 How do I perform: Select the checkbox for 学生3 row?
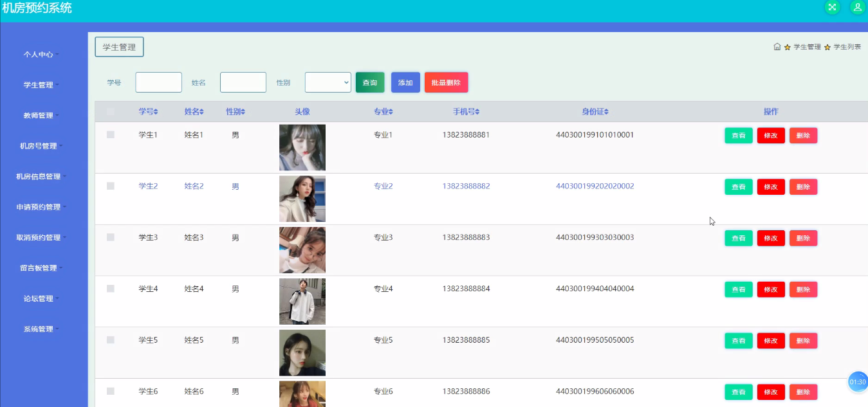tap(111, 237)
